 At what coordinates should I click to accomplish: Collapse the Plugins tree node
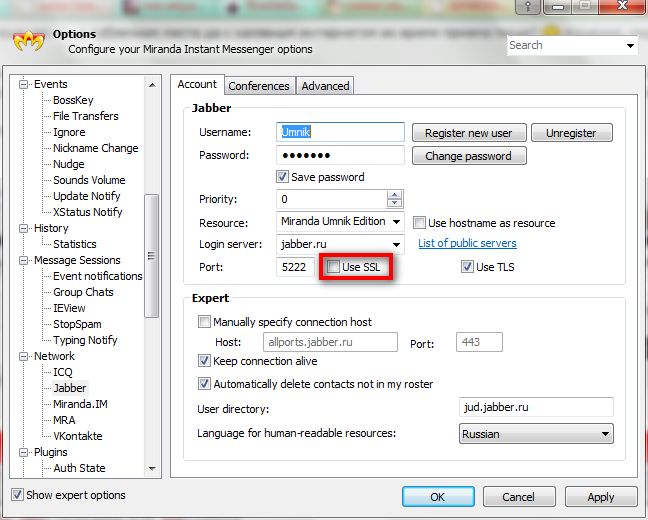pyautogui.click(x=24, y=452)
